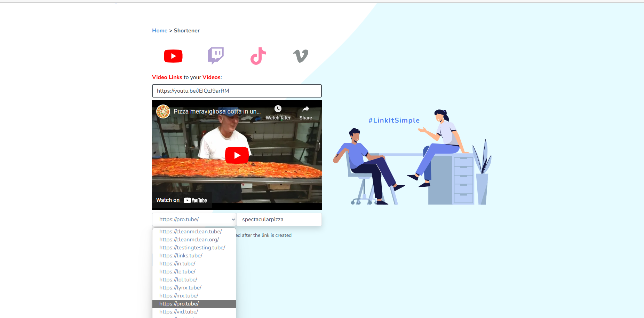Play the embedded pizza video

pyautogui.click(x=237, y=155)
